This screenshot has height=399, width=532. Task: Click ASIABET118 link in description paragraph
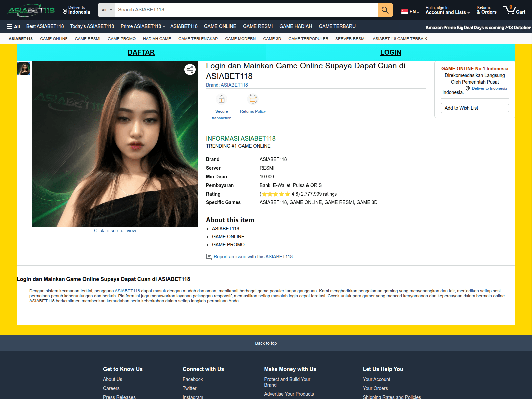[x=127, y=291]
